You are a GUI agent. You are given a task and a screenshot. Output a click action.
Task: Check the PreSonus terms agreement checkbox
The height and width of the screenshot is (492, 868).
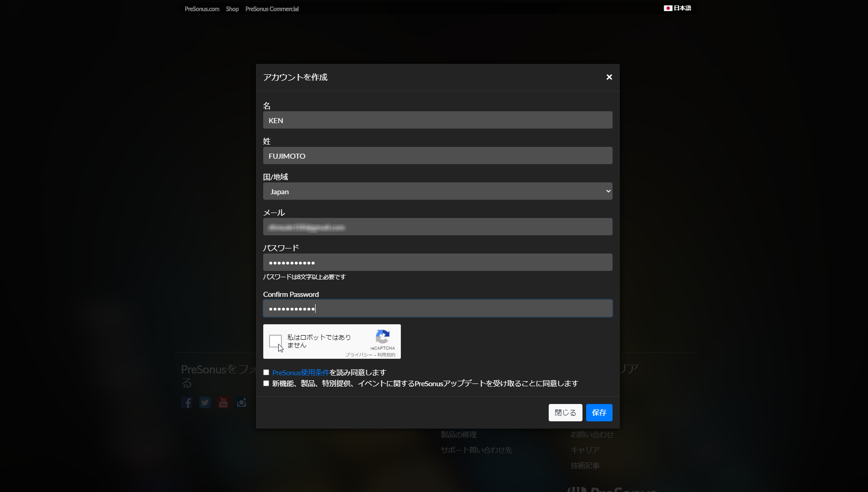266,373
